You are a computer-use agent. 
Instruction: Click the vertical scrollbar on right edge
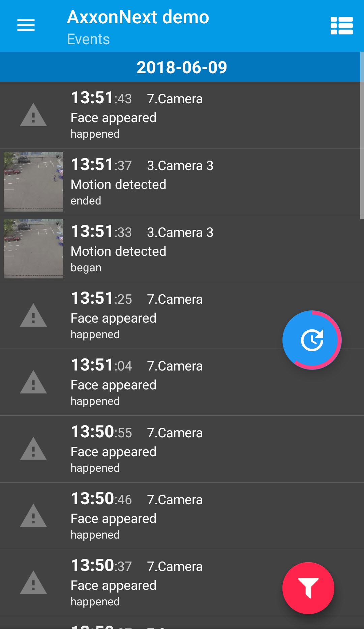click(x=362, y=135)
